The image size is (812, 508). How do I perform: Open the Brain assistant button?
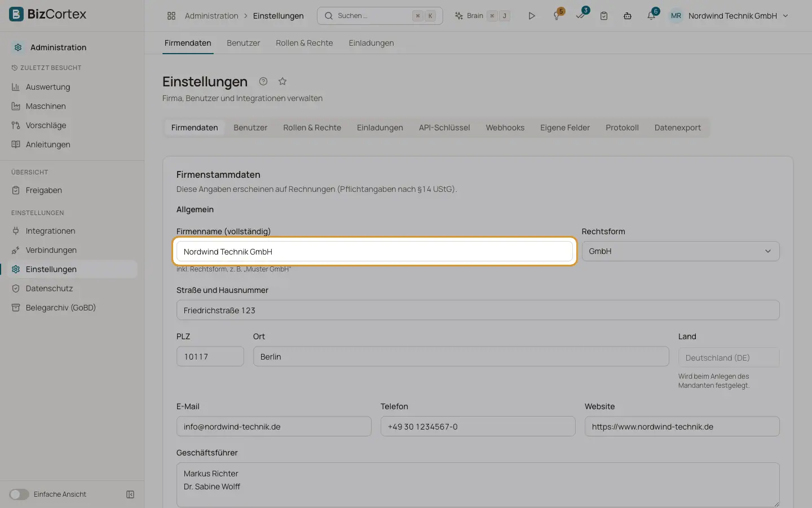pyautogui.click(x=483, y=16)
